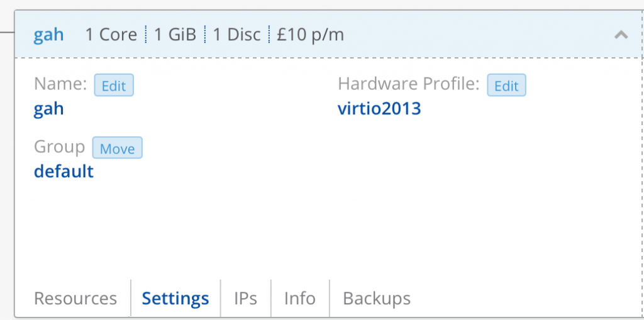Click Edit button beside Name
Viewport: 644px width, 320px height.
114,86
